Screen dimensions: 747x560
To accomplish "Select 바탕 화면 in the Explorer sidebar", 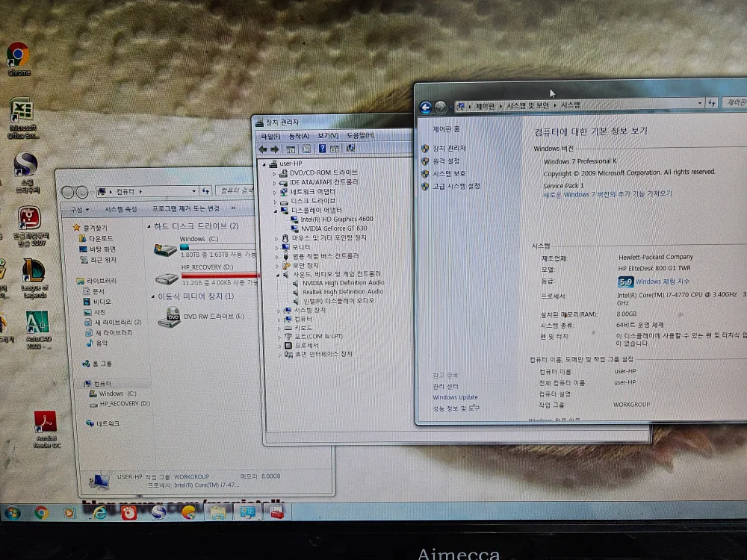I will click(x=103, y=249).
